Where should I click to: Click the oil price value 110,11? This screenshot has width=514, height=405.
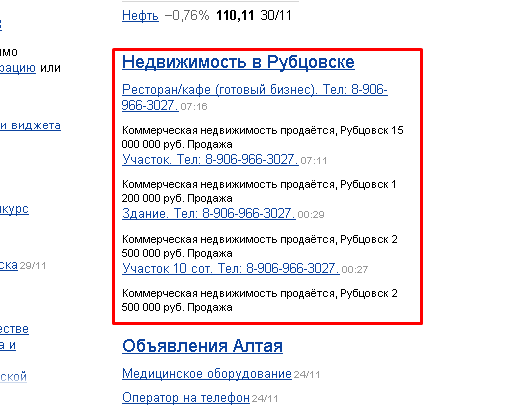point(235,15)
